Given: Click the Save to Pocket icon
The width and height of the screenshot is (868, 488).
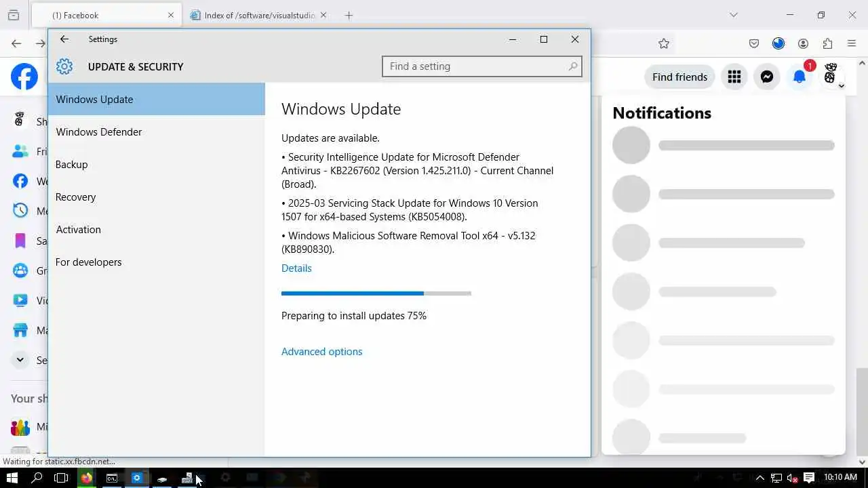Looking at the screenshot, I should (x=754, y=43).
